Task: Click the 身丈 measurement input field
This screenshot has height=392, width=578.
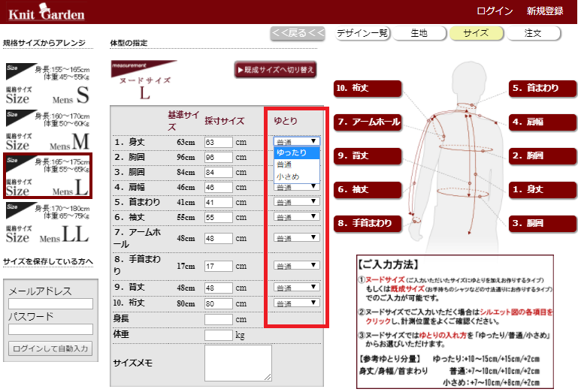Action: click(x=219, y=142)
